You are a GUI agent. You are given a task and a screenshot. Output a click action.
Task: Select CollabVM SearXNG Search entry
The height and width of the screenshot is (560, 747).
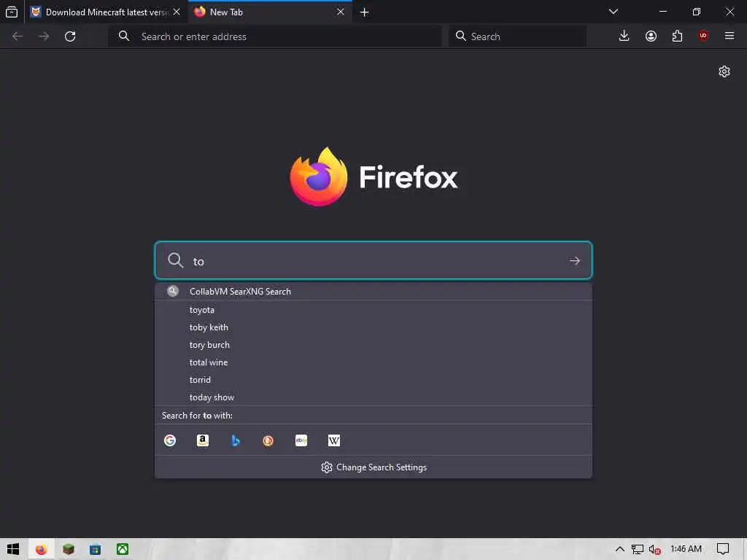(373, 292)
